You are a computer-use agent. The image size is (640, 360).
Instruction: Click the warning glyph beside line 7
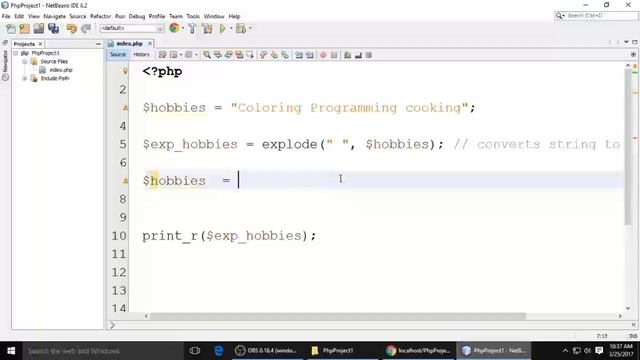(x=125, y=180)
